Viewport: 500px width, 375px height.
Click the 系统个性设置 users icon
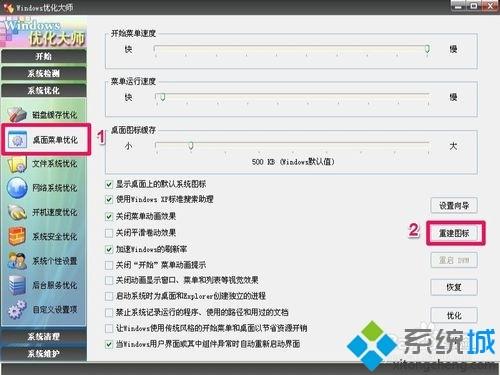click(x=17, y=261)
